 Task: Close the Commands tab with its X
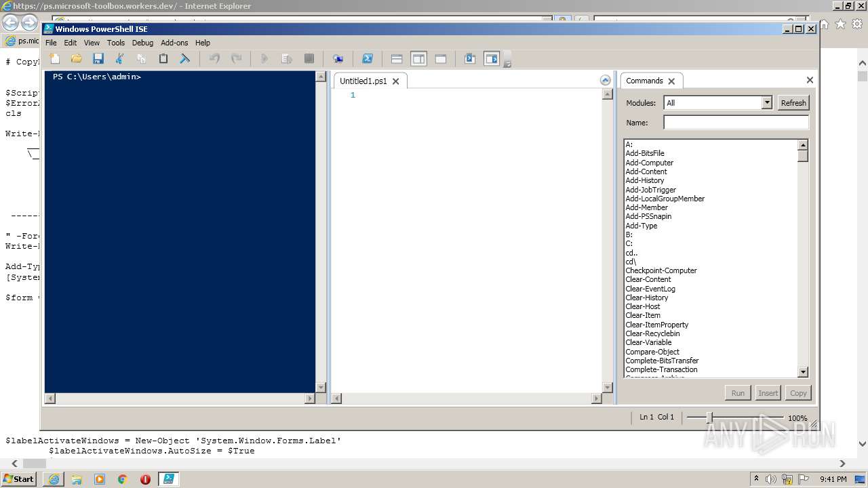click(671, 81)
